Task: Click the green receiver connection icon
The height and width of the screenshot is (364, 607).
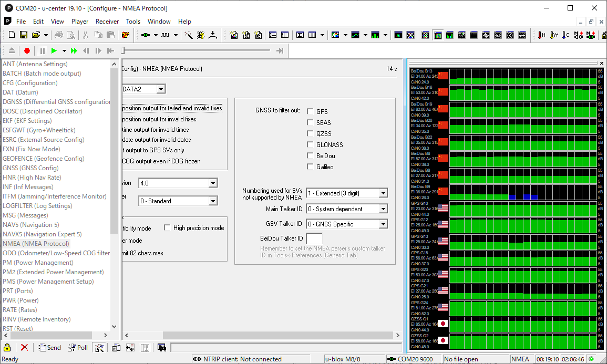Action: click(146, 35)
